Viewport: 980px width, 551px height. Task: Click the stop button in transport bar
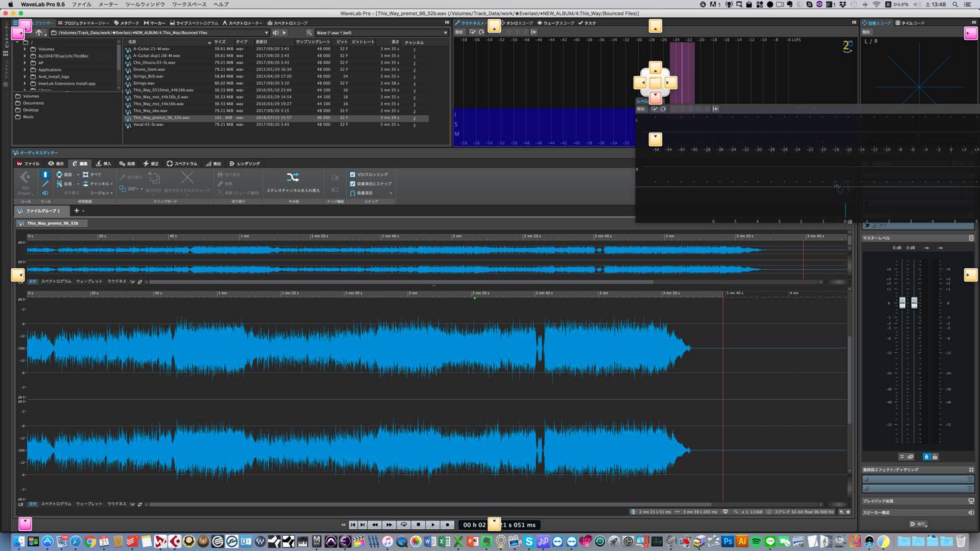(418, 525)
